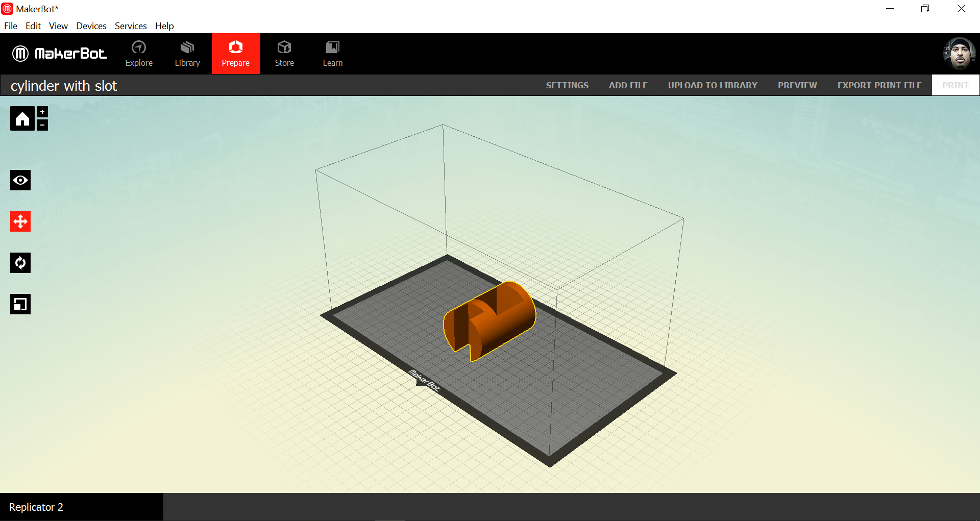Open the Library tab
Screen dimensions: 980x521
(x=187, y=54)
